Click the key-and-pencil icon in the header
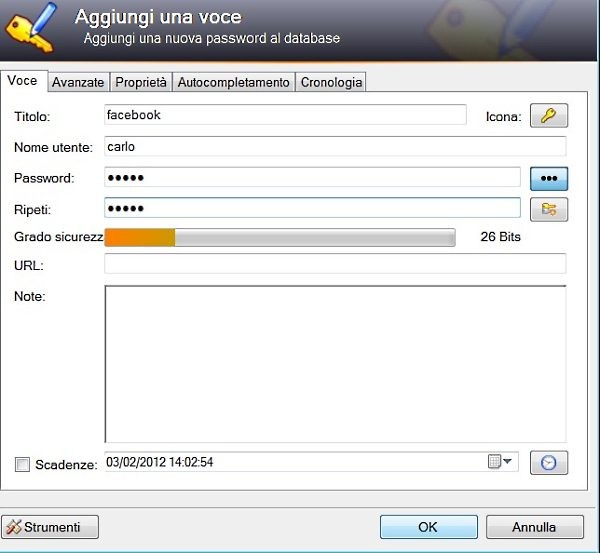Viewport: 600px width, 553px height. (x=32, y=27)
